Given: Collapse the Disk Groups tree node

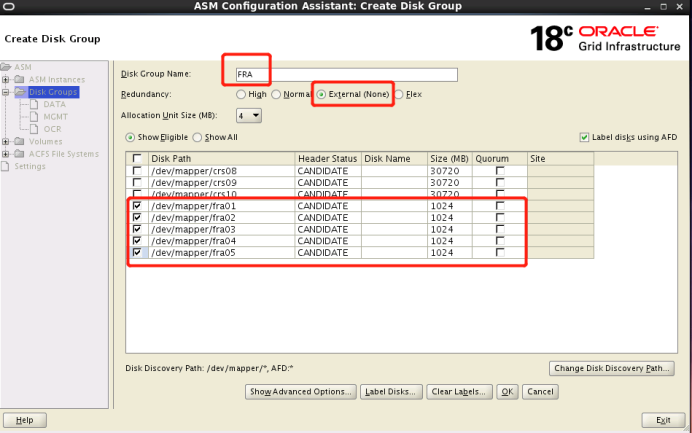Looking at the screenshot, I should coord(5,92).
